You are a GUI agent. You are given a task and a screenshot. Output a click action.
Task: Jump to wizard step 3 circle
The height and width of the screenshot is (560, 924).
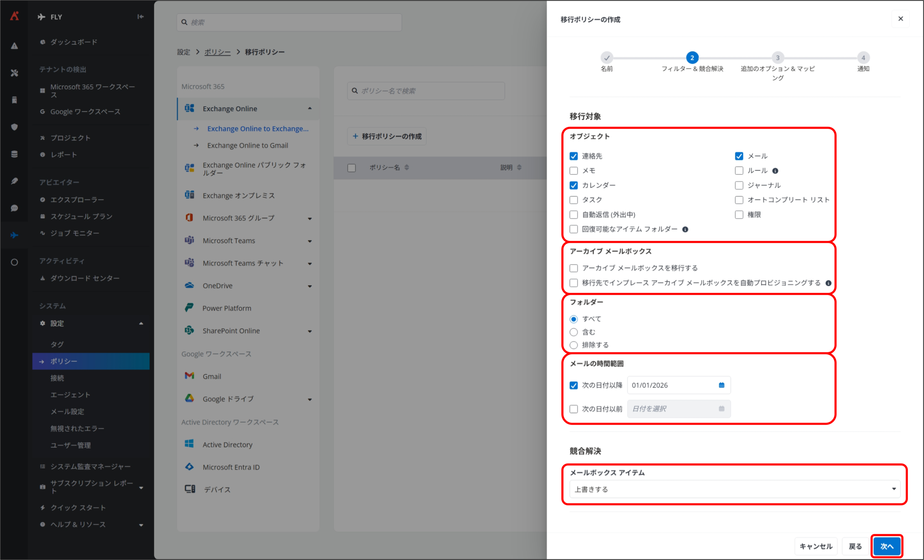[x=777, y=58]
